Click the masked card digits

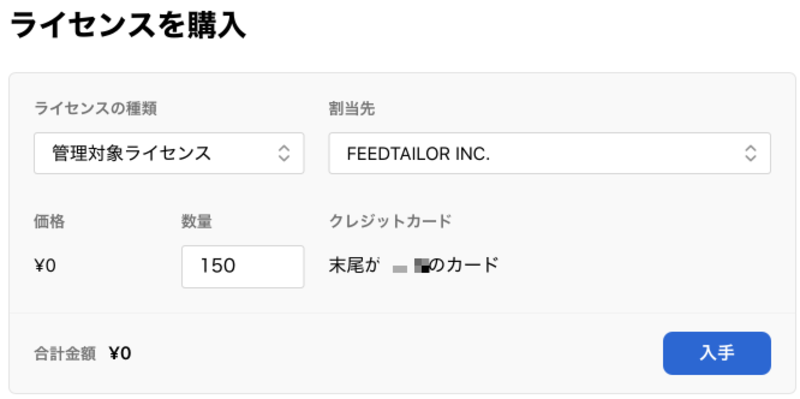coord(411,266)
